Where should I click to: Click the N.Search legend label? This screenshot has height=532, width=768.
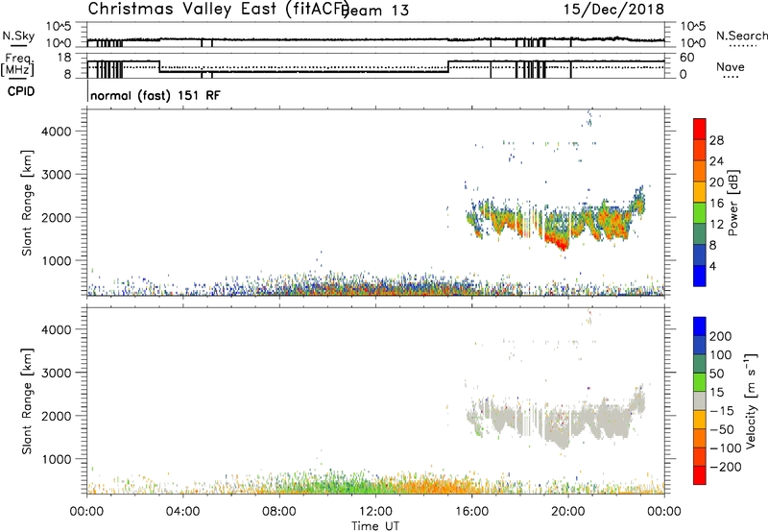[x=741, y=36]
